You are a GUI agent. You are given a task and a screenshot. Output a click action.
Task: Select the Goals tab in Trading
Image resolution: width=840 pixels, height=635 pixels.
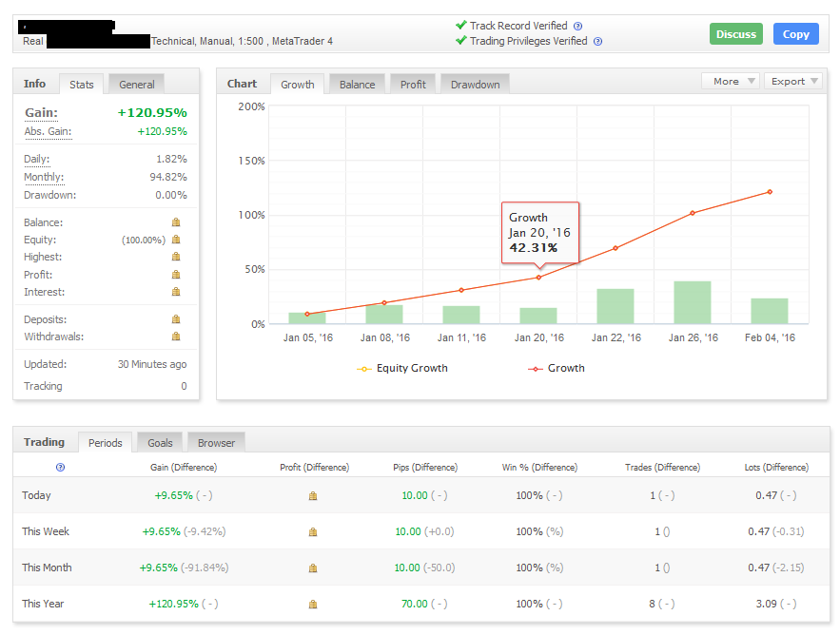click(x=160, y=443)
